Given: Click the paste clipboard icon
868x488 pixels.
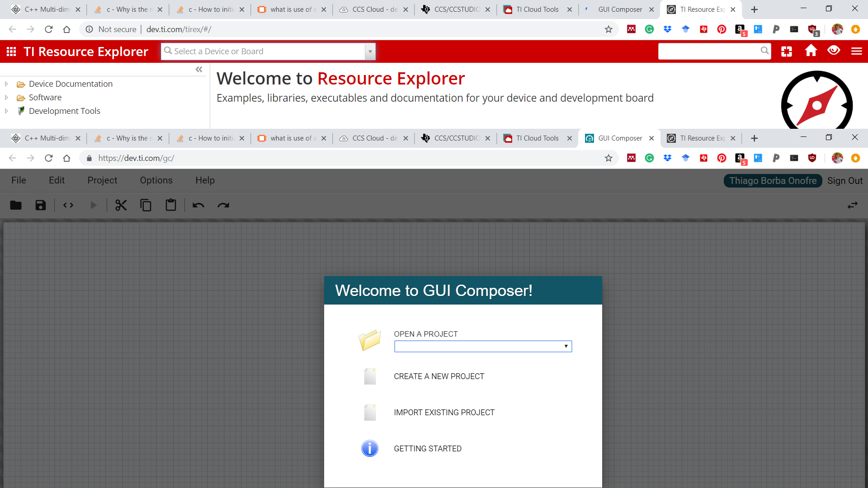Looking at the screenshot, I should click(171, 206).
